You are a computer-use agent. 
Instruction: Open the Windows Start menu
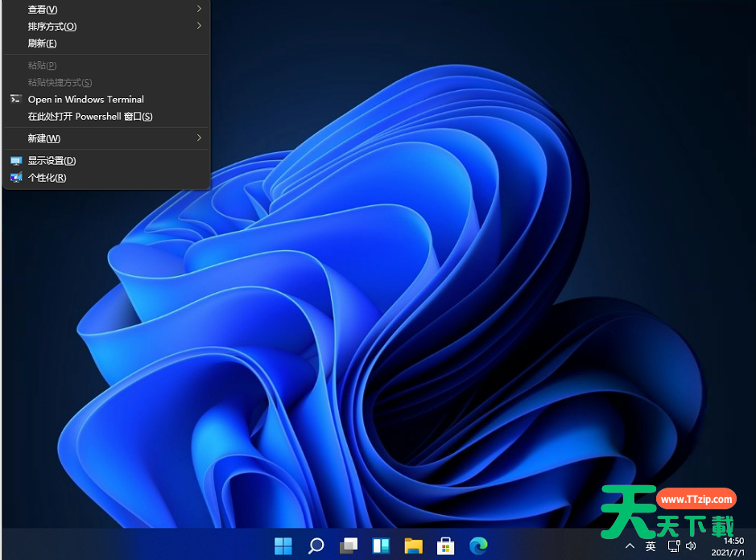(283, 546)
